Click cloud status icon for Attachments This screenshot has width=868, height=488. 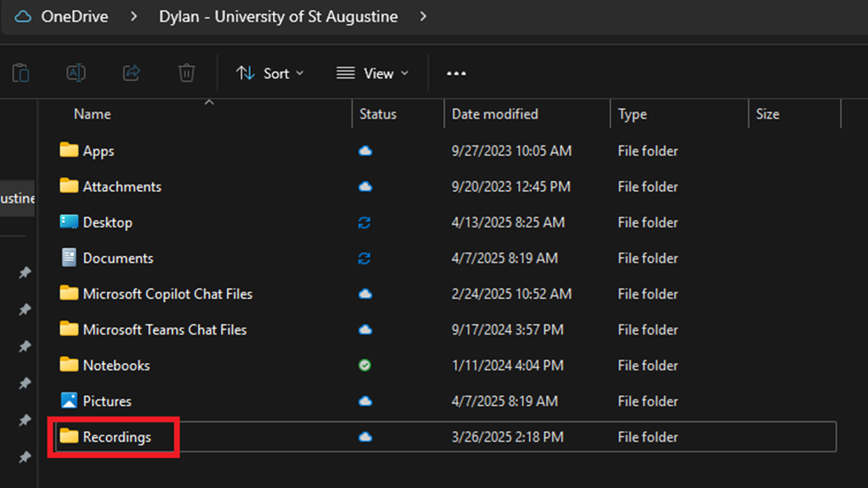click(x=365, y=186)
